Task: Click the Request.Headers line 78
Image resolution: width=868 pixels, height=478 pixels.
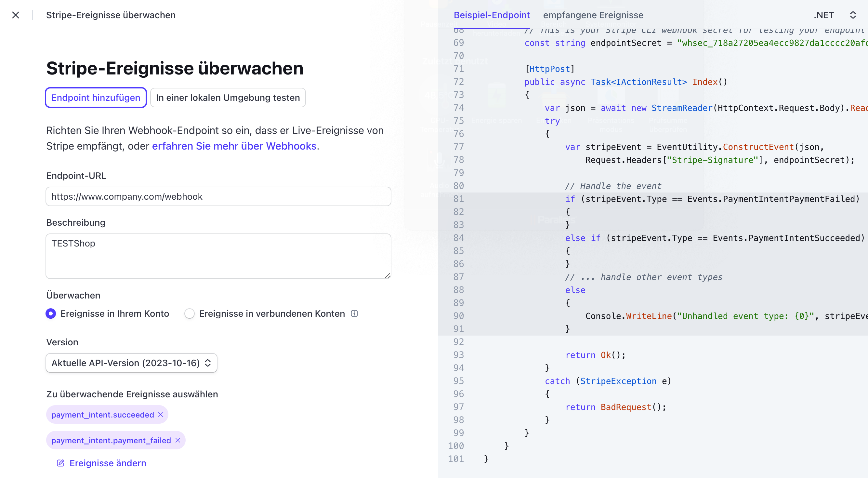Action: 720,160
